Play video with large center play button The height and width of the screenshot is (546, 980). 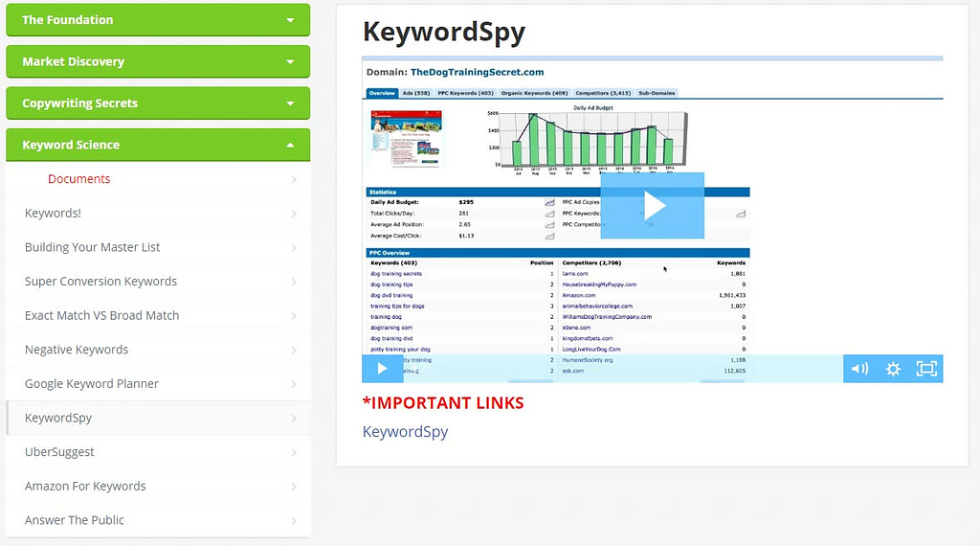tap(653, 205)
